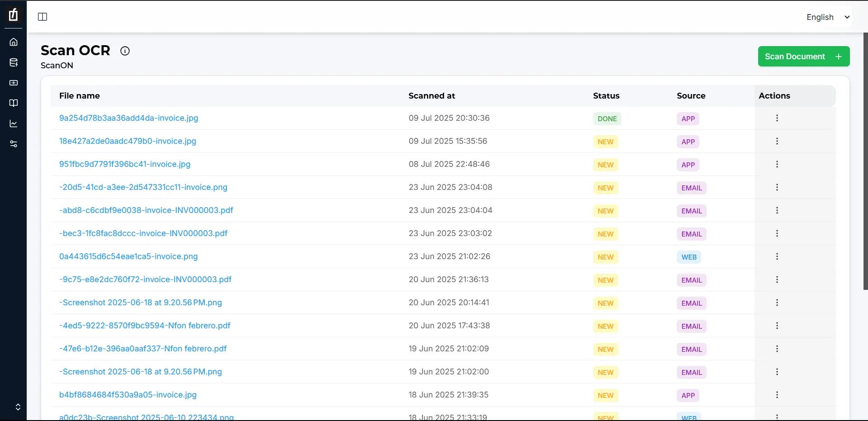Click the info icon beside Scan OCR
The width and height of the screenshot is (868, 421).
(125, 51)
